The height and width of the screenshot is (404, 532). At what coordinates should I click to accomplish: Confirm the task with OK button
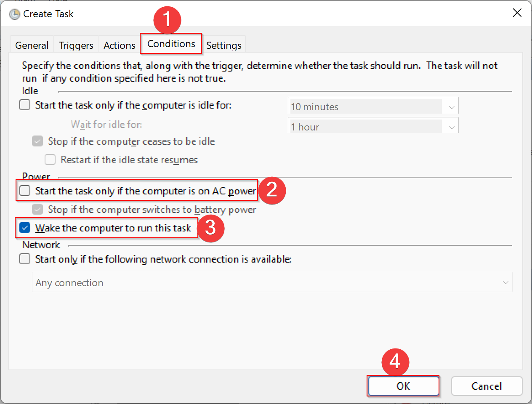(403, 386)
